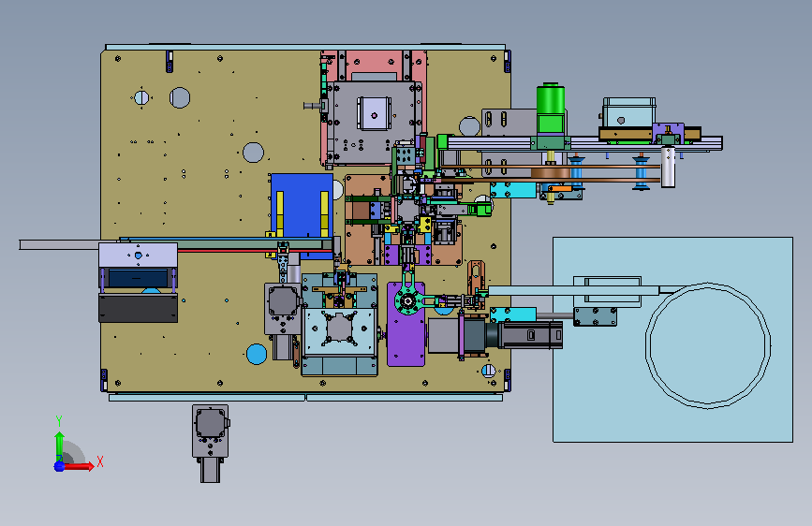Pick the white cylinder on the right rail end

(x=668, y=167)
